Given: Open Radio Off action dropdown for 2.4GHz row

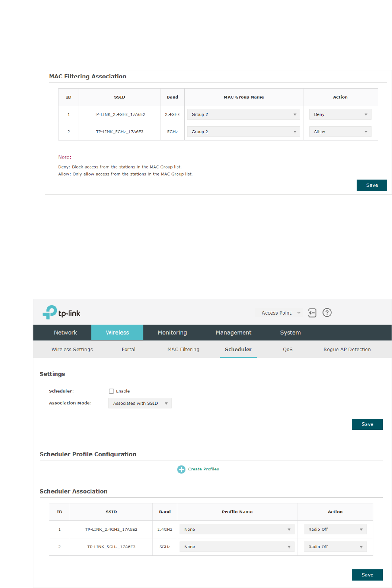Looking at the screenshot, I should tap(335, 529).
